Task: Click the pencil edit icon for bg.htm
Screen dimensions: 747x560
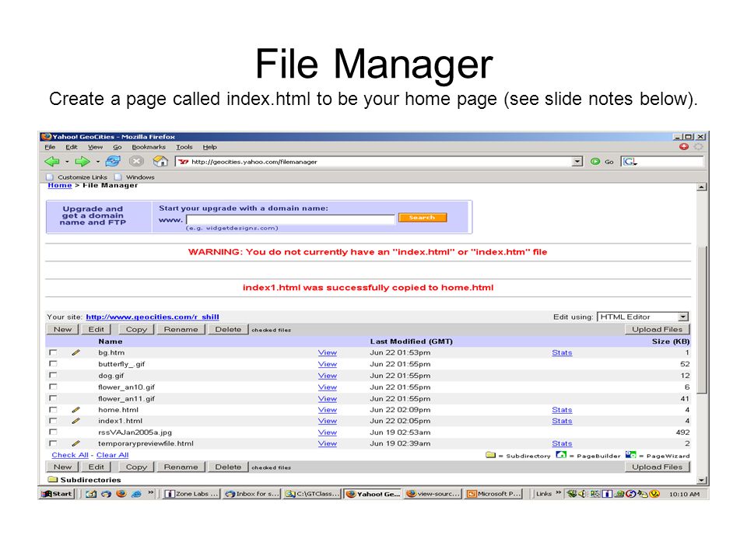Action: 75,353
